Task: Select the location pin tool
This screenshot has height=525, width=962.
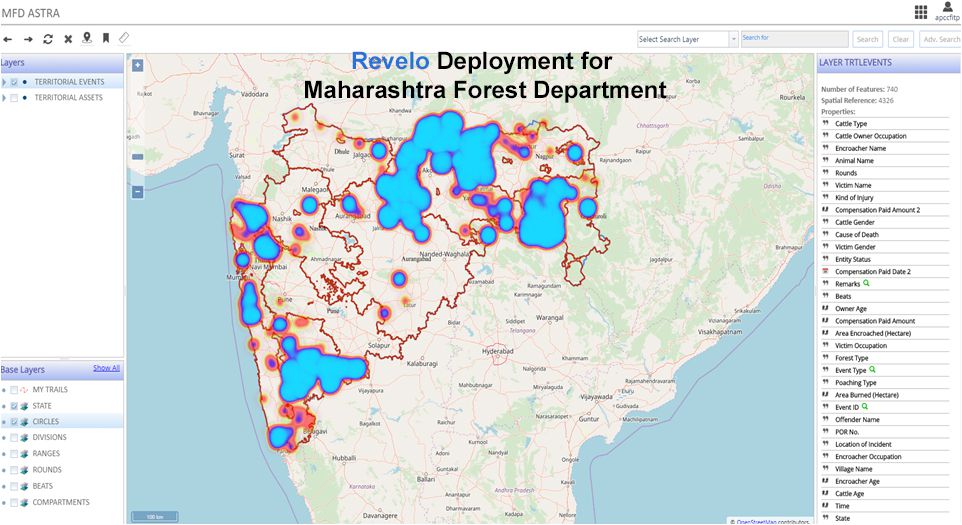Action: pos(87,38)
